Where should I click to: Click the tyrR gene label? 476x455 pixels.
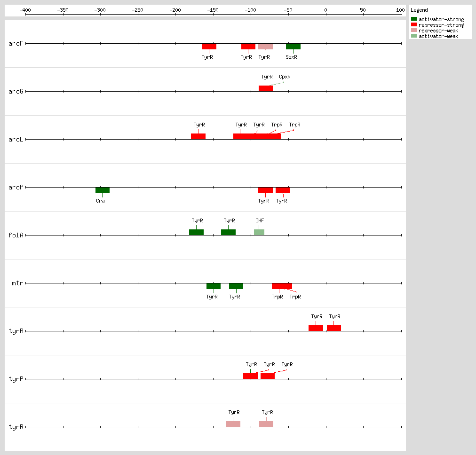tap(16, 427)
